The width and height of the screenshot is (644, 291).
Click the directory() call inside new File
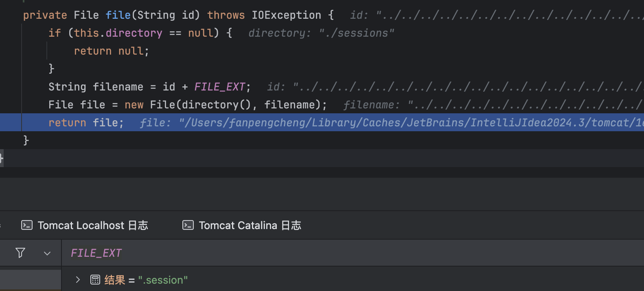pos(216,105)
